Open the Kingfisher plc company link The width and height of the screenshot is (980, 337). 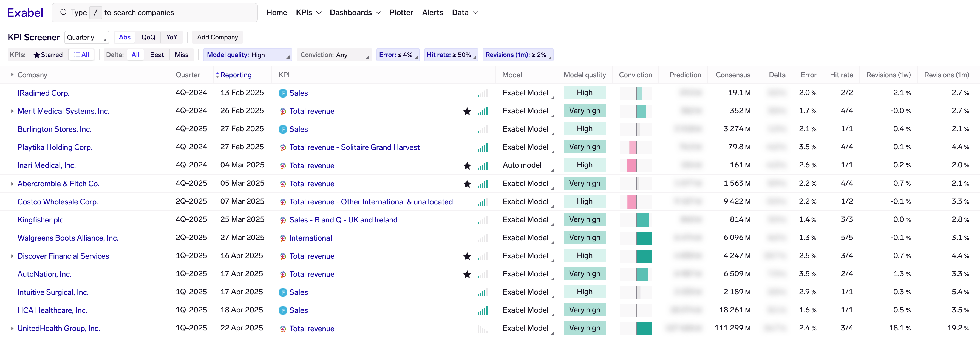[x=40, y=220]
